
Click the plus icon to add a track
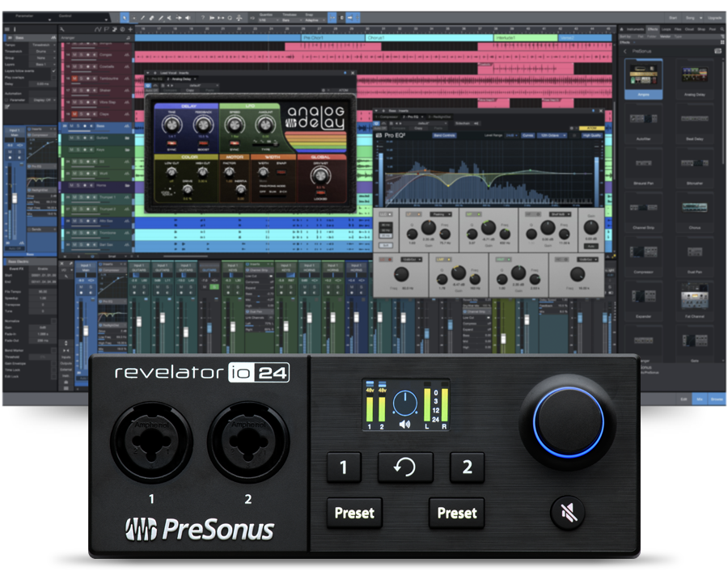point(130,29)
